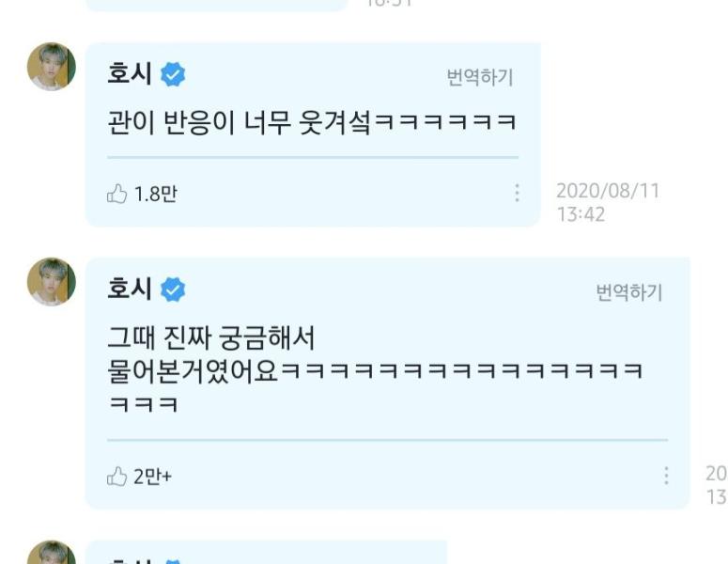Open 호시 username on the 2만+ post

pyautogui.click(x=130, y=289)
